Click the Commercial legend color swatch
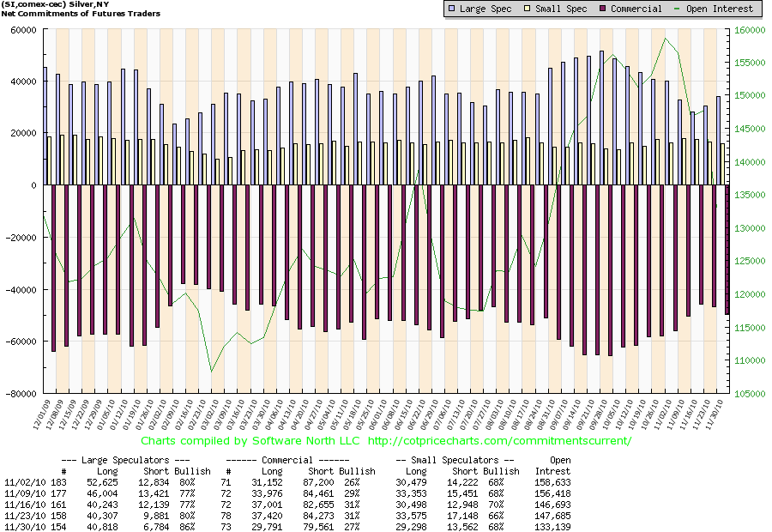The width and height of the screenshot is (772, 532). click(x=603, y=9)
